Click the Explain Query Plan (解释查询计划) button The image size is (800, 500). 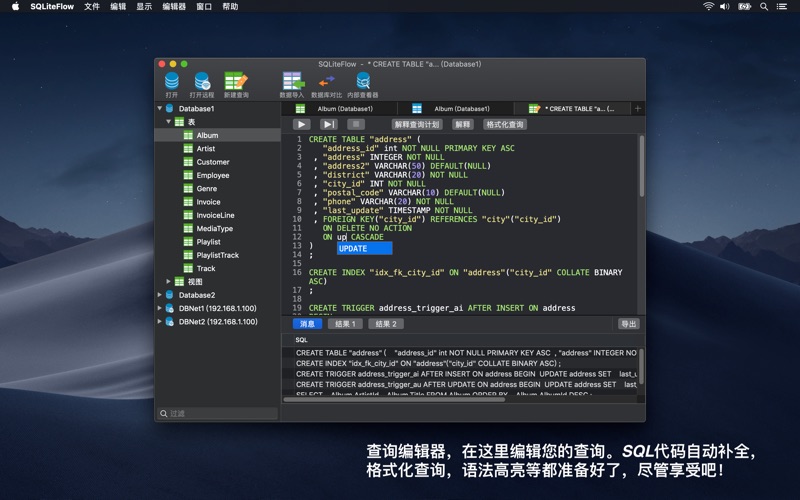click(x=417, y=124)
